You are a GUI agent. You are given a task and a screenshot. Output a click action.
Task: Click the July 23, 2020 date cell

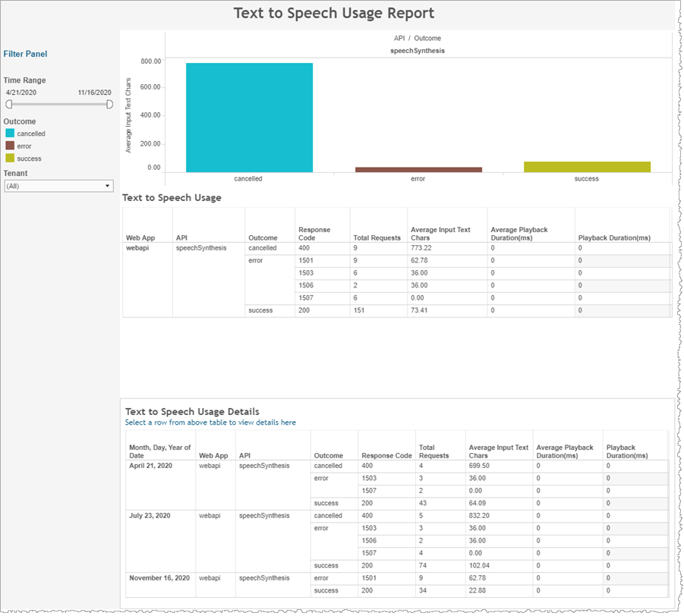[x=148, y=516]
